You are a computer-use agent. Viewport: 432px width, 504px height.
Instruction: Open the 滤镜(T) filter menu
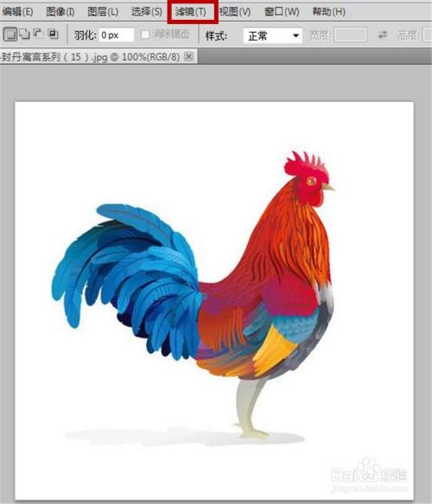coord(191,12)
